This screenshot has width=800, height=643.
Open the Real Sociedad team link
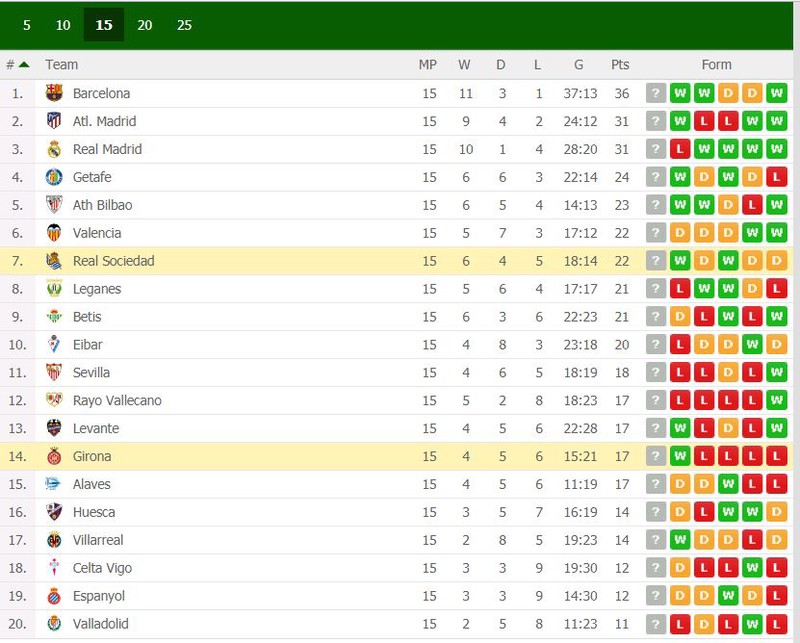[x=113, y=261]
